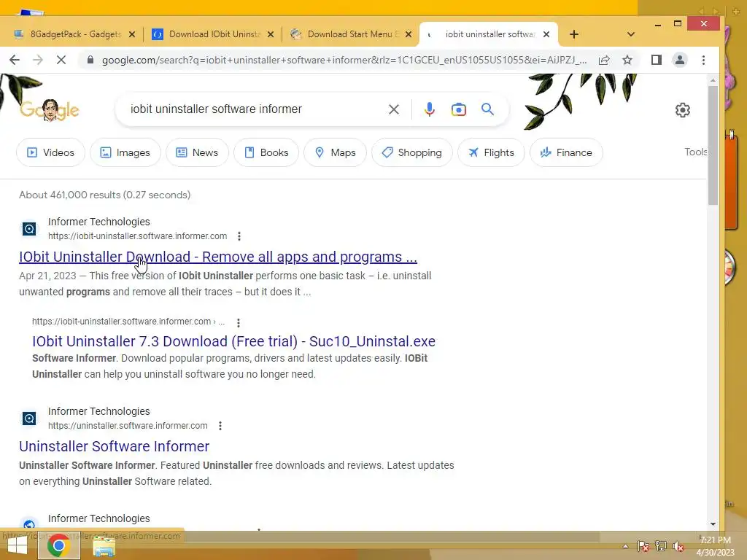Click the forward navigation arrow

click(x=38, y=60)
